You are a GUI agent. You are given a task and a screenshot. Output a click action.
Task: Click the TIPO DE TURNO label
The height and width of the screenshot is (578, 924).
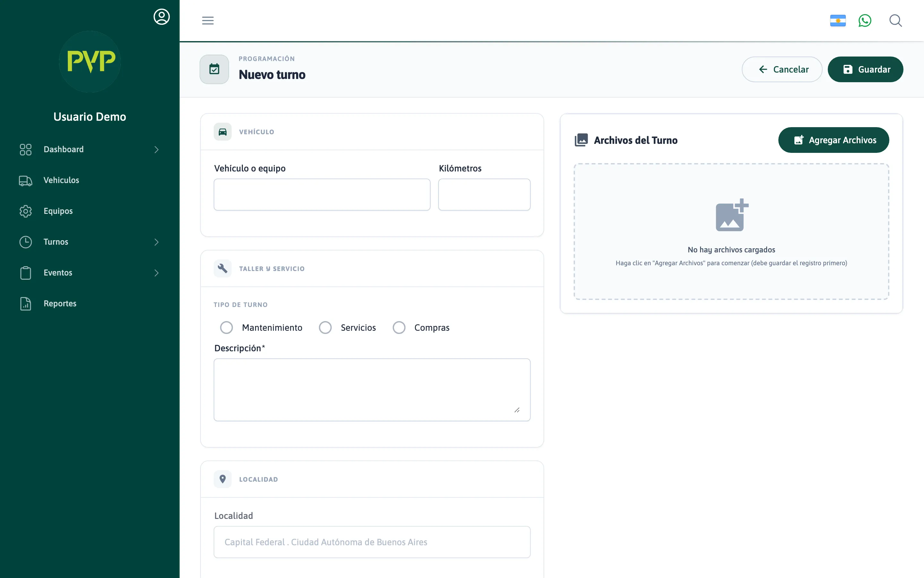241,305
